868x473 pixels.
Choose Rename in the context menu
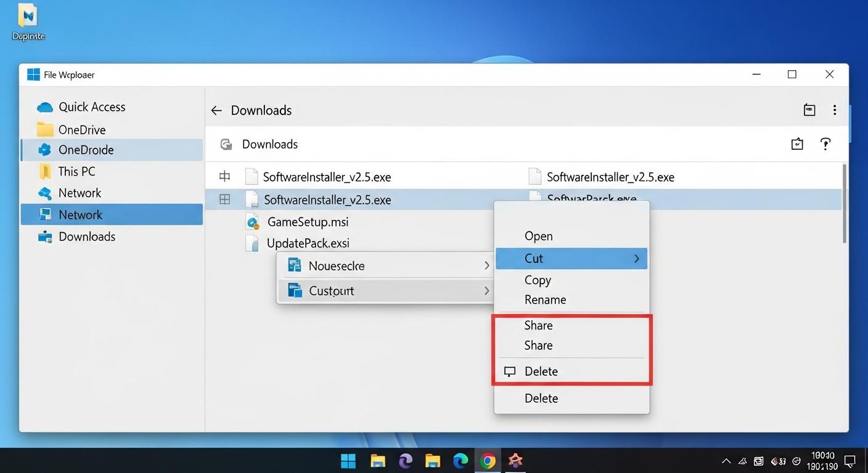tap(545, 300)
